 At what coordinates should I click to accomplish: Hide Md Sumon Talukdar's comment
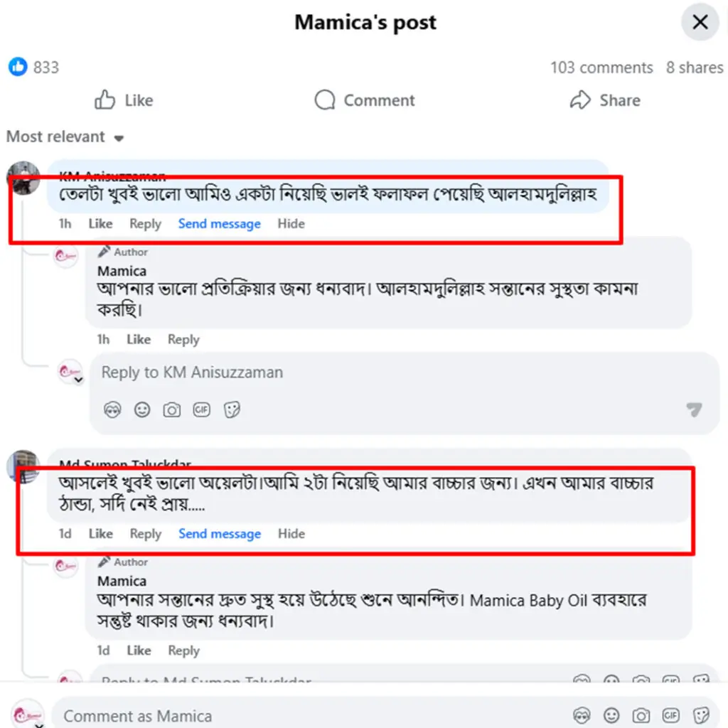tap(291, 534)
